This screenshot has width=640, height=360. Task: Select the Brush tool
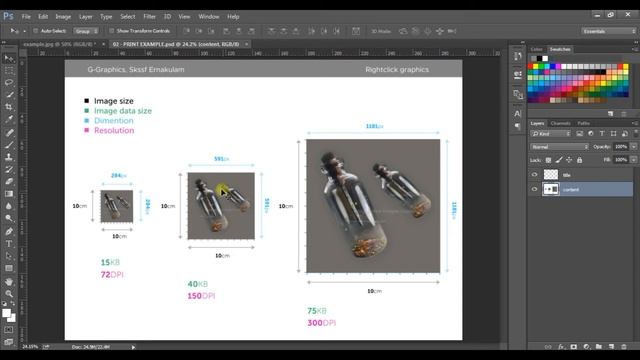click(x=9, y=145)
